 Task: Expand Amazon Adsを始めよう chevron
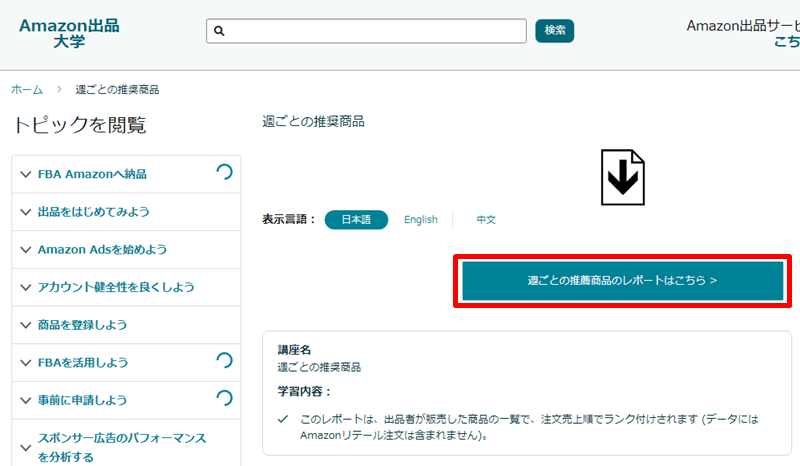tap(26, 250)
